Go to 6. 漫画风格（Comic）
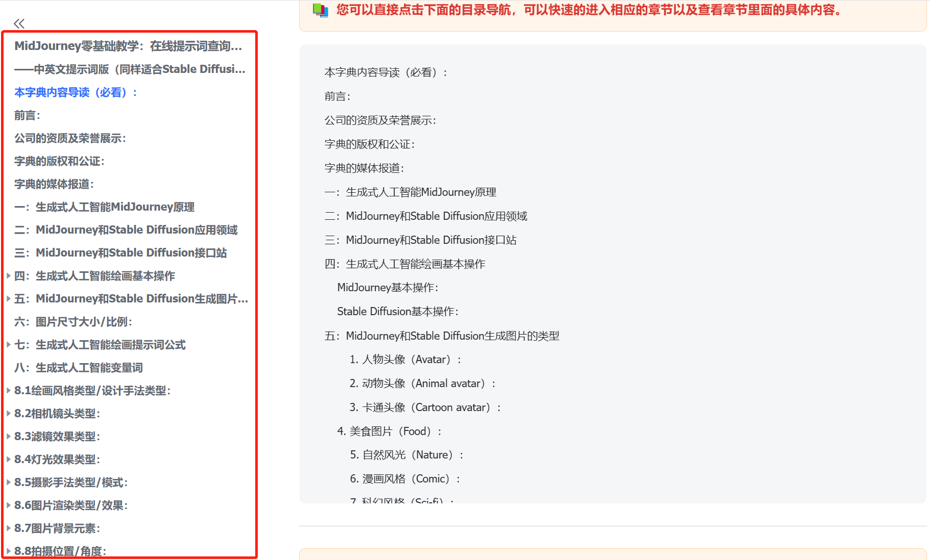930x560 pixels. 406,479
